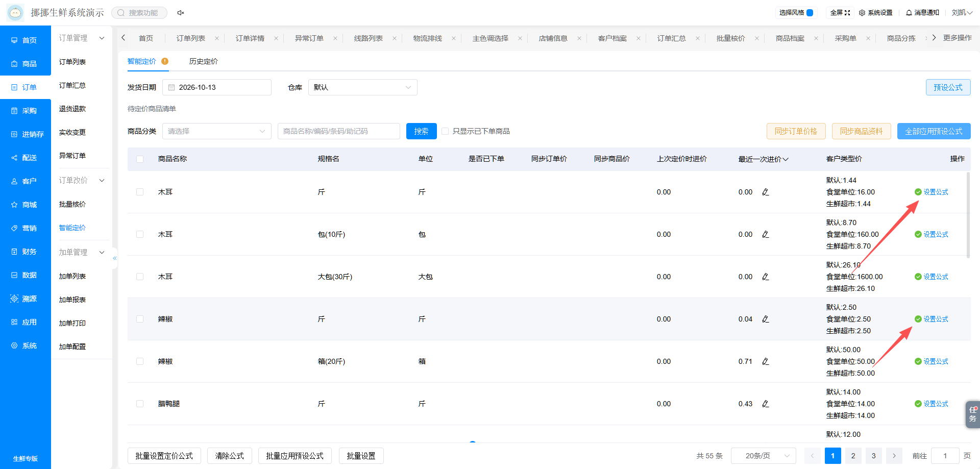Open 系统设置 gear in header

point(876,13)
